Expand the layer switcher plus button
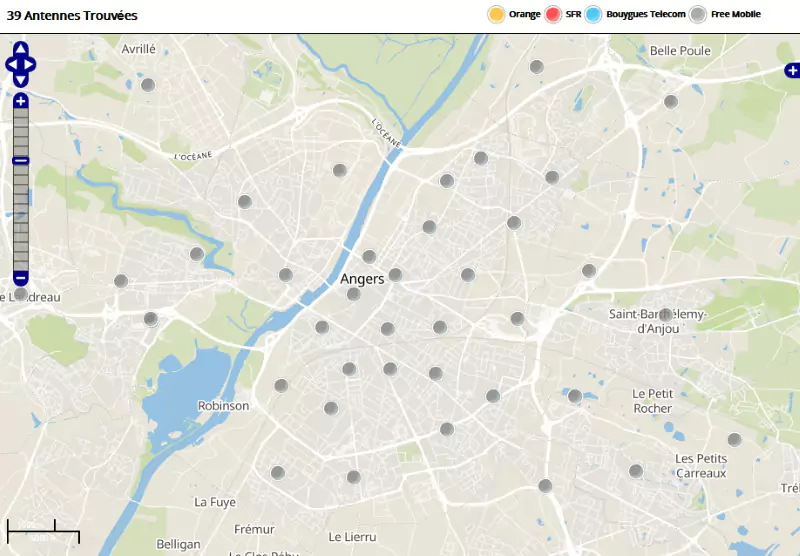 791,70
